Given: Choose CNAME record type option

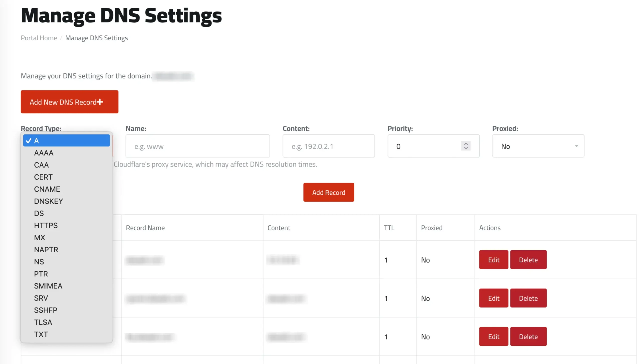Looking at the screenshot, I should click(47, 189).
